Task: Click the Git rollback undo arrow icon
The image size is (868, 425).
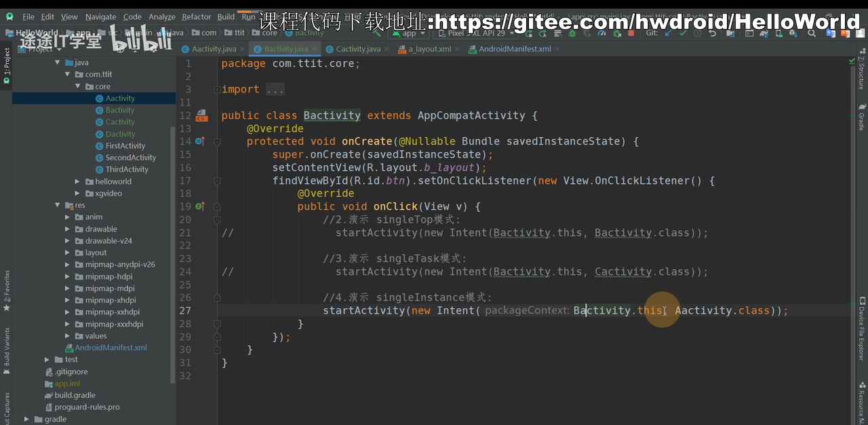Action: tap(713, 33)
